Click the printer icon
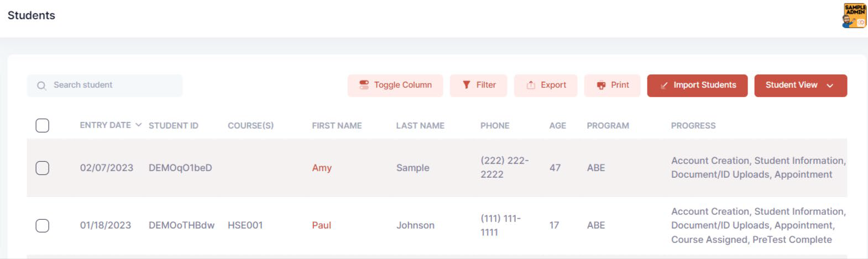The image size is (868, 259). pyautogui.click(x=601, y=85)
